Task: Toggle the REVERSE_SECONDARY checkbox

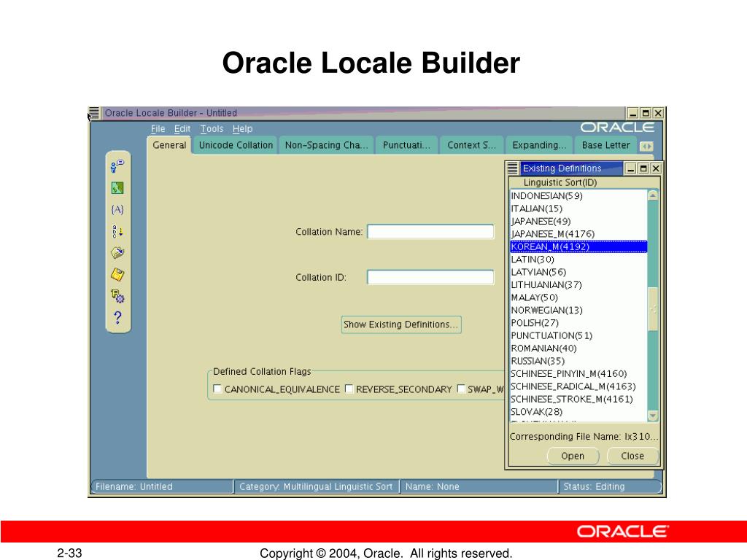Action: [x=349, y=389]
